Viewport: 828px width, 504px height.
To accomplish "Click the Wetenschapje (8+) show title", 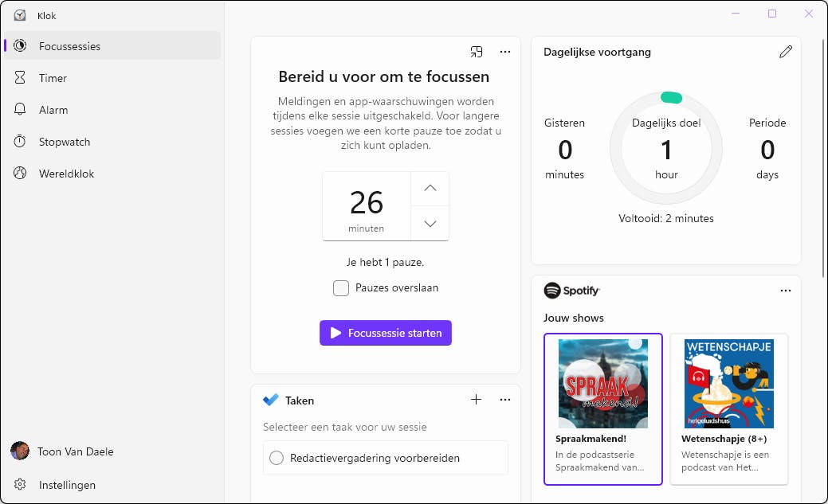I will (724, 439).
